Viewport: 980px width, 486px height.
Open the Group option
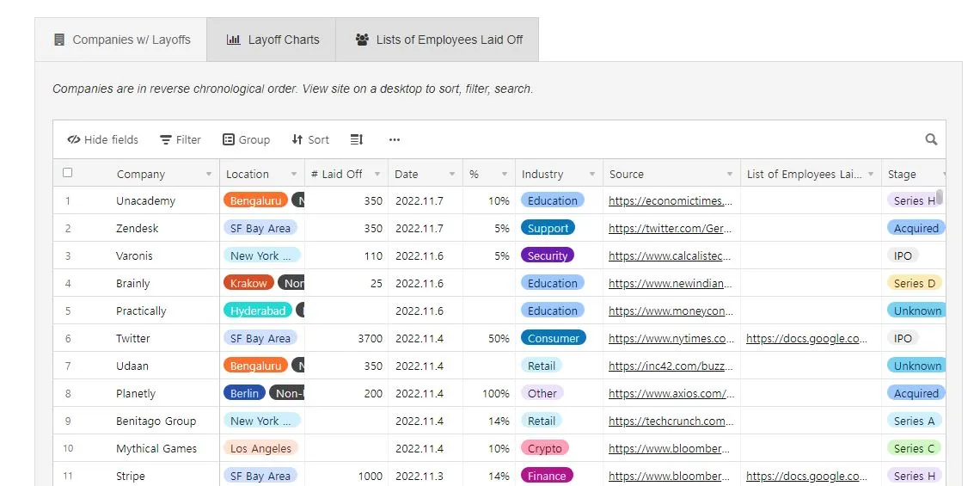coord(246,139)
